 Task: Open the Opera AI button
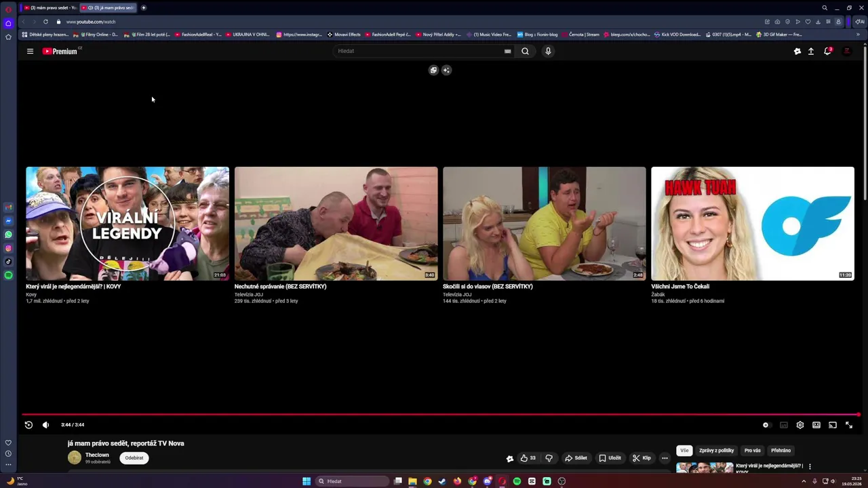(x=859, y=22)
